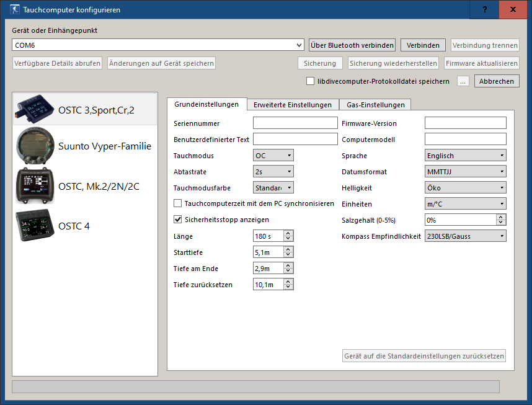532x405 pixels.
Task: Switch to Erweiterte Einstellungen tab
Action: 293,105
